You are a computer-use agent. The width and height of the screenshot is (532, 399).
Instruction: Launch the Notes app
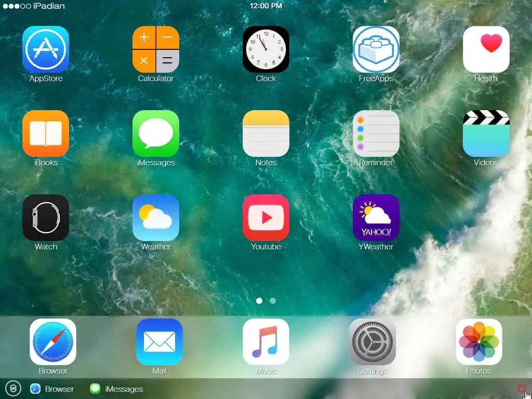(x=266, y=134)
